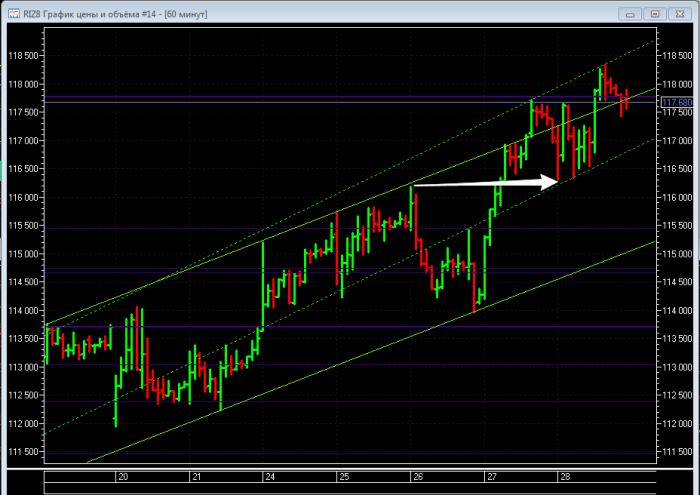Close the RIZ8 chart window
Viewport: 700px width, 495px height.
tap(680, 14)
